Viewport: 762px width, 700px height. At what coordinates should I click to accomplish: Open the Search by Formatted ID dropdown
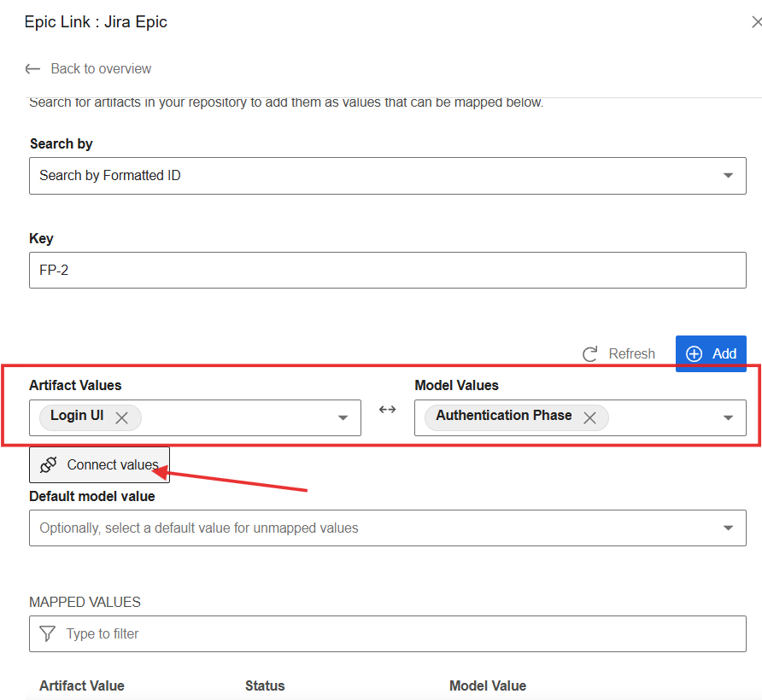387,175
